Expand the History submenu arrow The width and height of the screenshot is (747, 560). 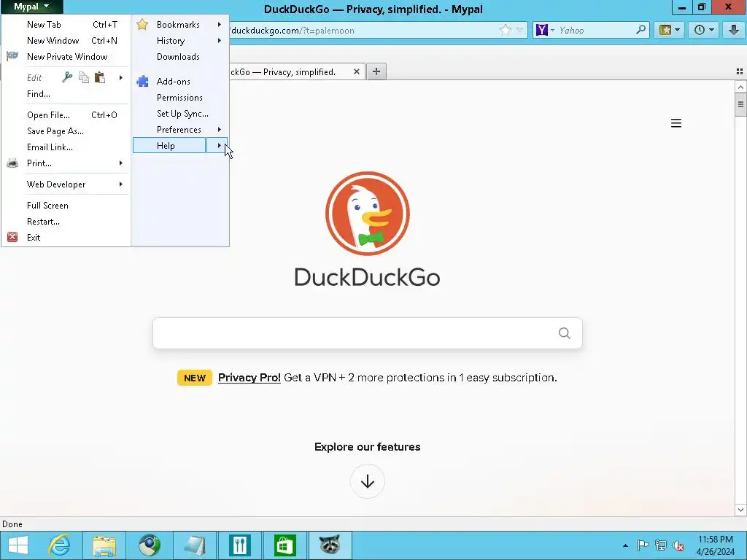pos(219,41)
